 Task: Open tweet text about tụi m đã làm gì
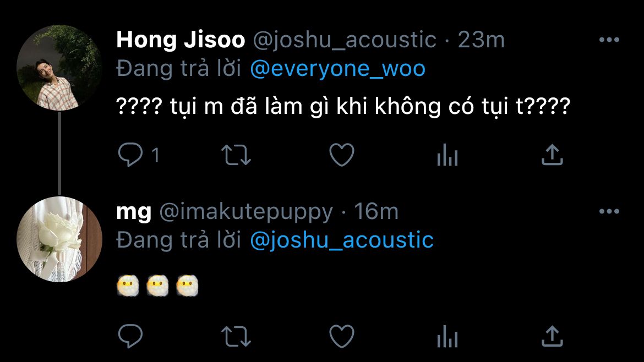(x=343, y=106)
